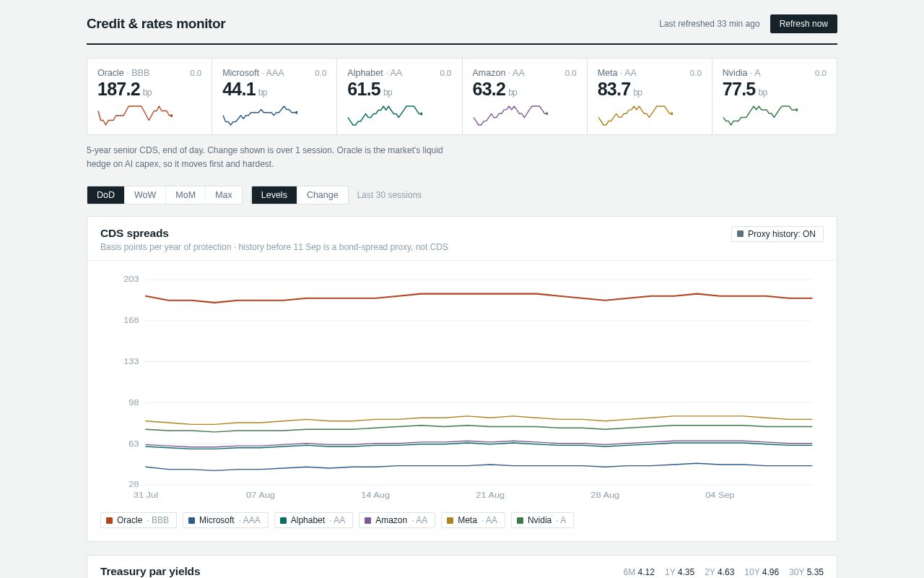Viewport: 924px width, 578px height.
Task: Click the 187.2 bp Oracle value
Action: pyautogui.click(x=124, y=90)
